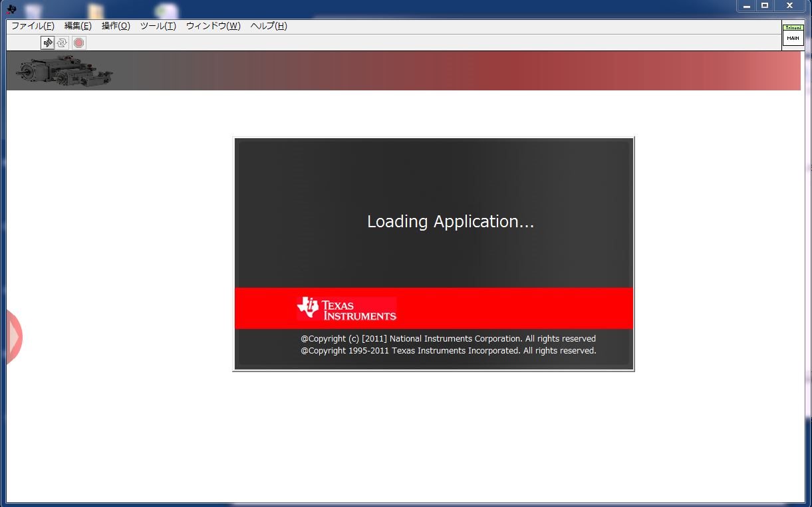Click the Loading Application... text
812x507 pixels.
(451, 221)
